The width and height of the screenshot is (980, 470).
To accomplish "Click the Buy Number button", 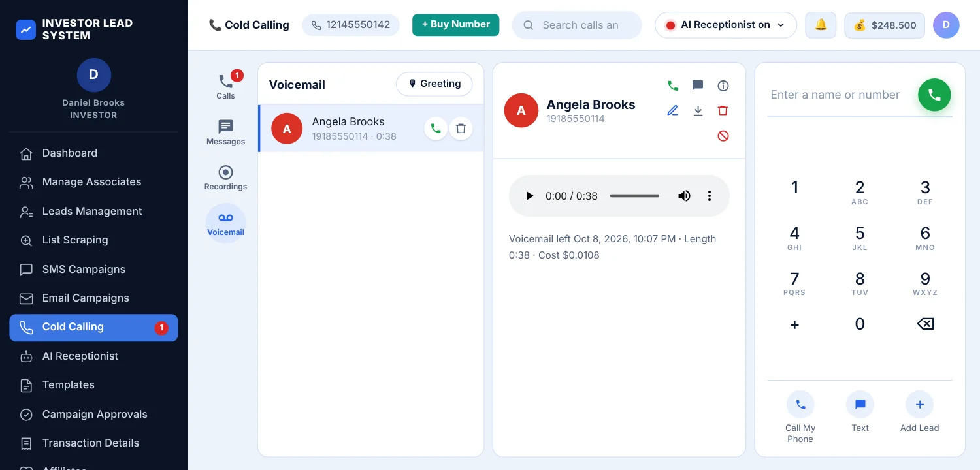I will [456, 25].
